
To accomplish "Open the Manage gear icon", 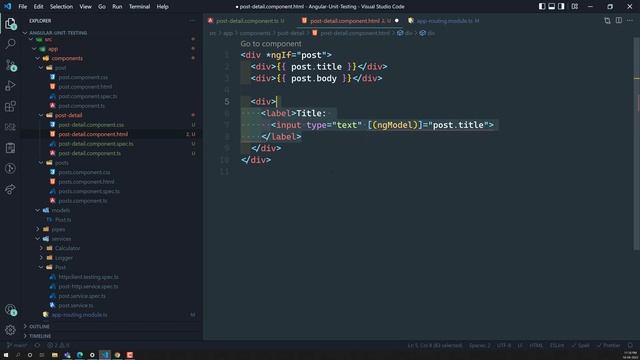I will [x=11, y=330].
